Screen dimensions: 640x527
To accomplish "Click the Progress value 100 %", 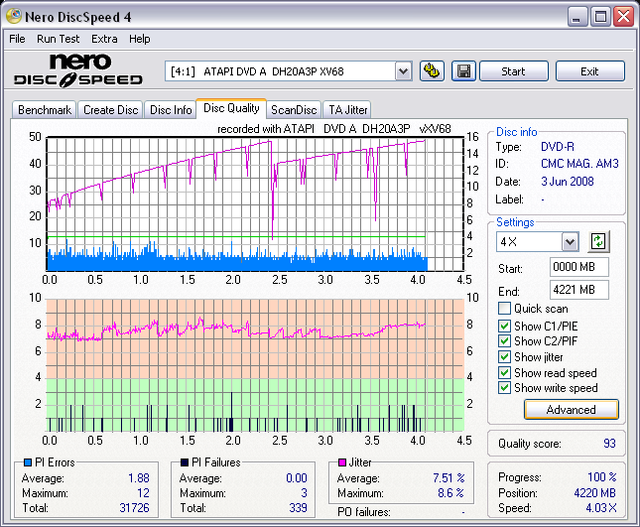I will tap(602, 477).
